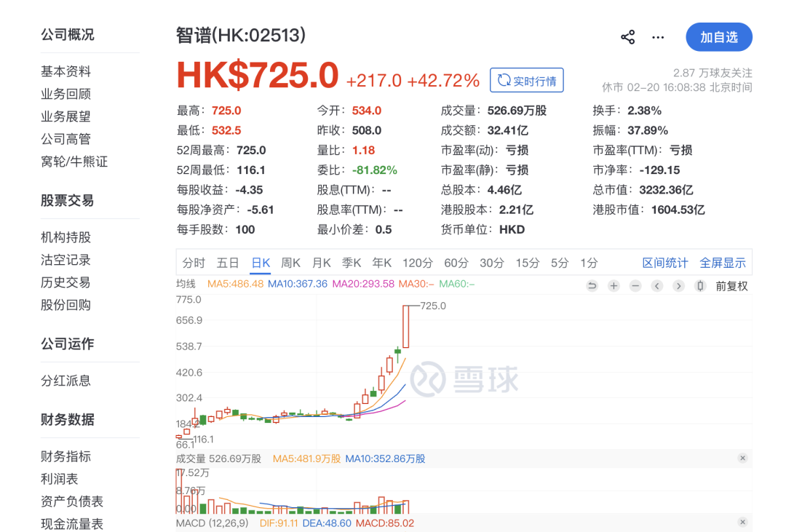786x532 pixels.
Task: Click the latest 725.0 candlestick on chart
Action: tap(406, 327)
